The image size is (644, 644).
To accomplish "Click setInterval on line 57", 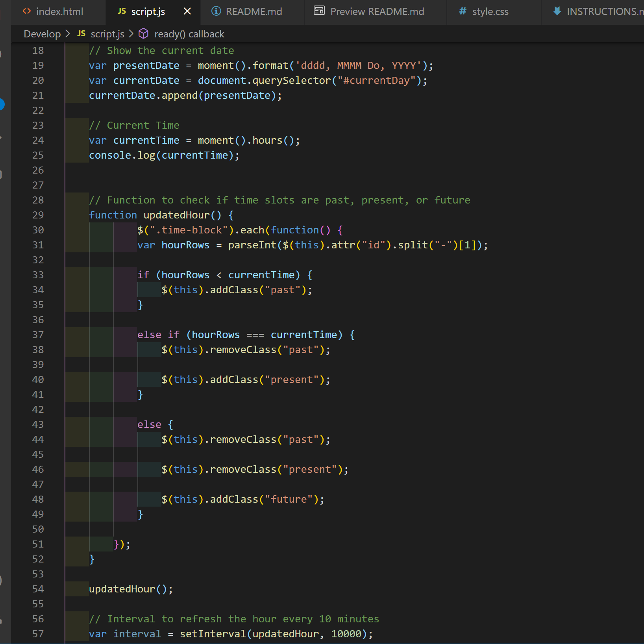I will click(213, 634).
